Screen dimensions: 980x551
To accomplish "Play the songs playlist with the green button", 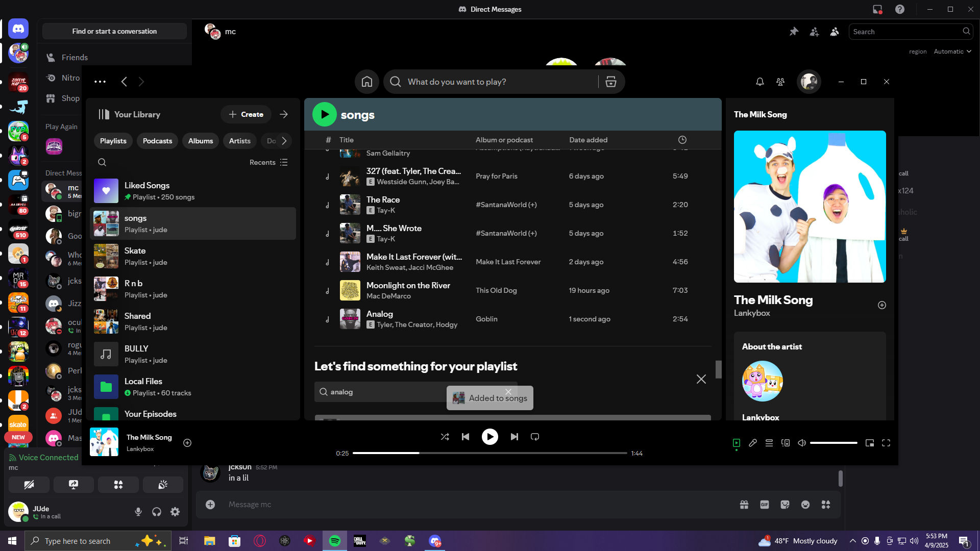I will point(324,114).
